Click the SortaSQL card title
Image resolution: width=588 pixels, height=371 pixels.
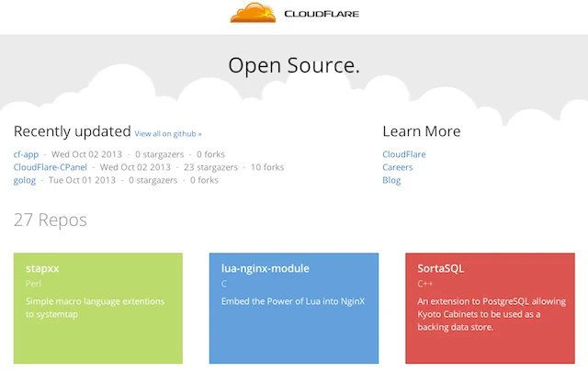pos(441,269)
